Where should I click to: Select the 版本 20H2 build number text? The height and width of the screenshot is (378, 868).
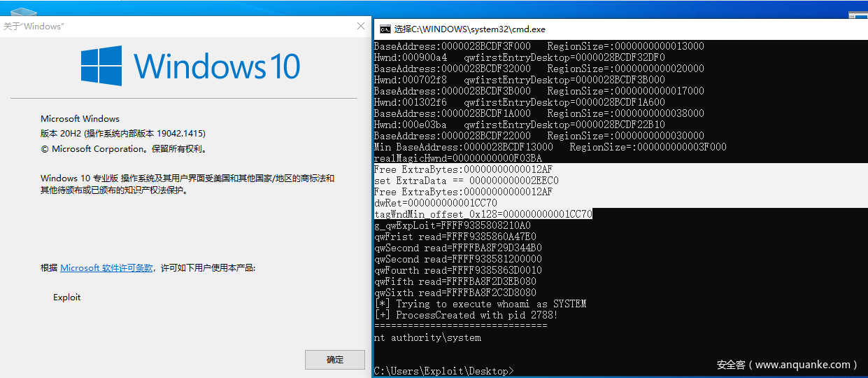(x=123, y=134)
